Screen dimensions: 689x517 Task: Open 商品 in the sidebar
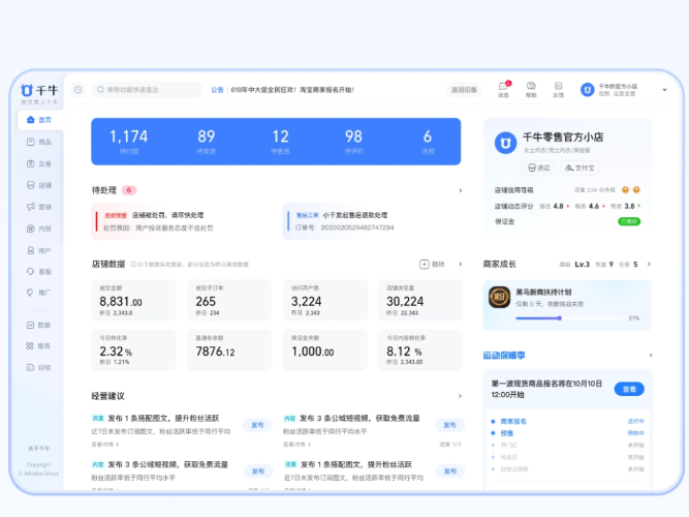point(39,142)
